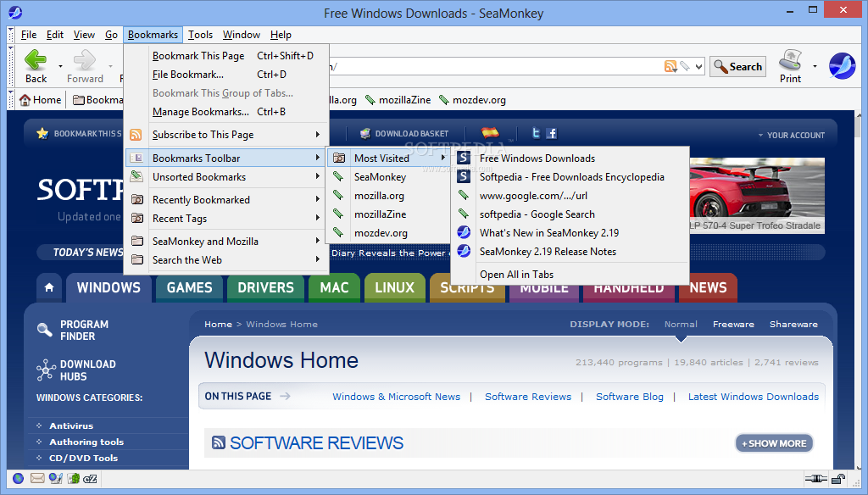The image size is (868, 495).
Task: Select Freeware display mode
Action: click(x=733, y=325)
